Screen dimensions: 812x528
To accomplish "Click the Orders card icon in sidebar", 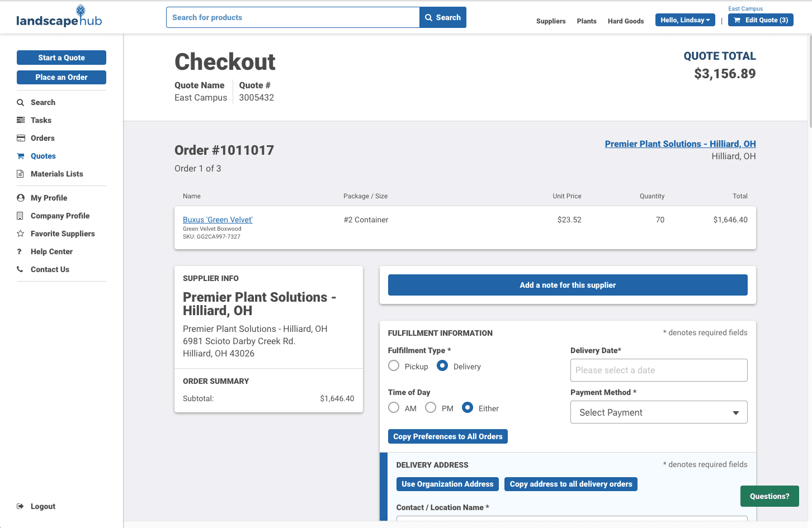I will (21, 138).
